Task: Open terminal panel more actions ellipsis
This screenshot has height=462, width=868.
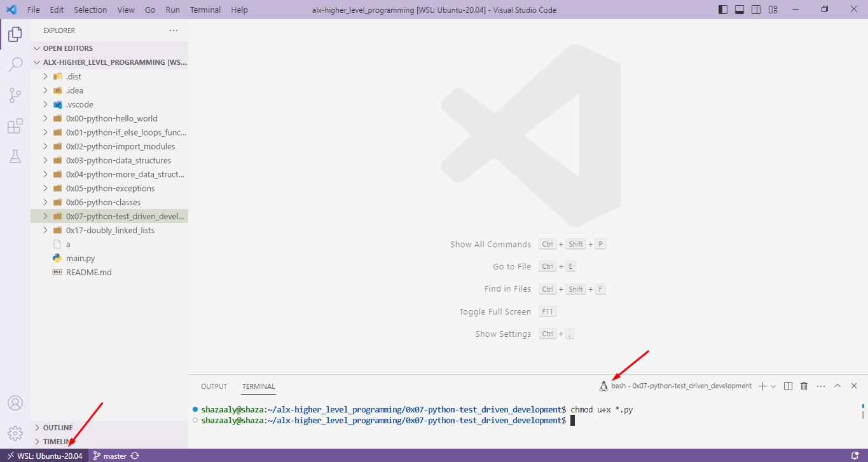Action: [x=821, y=386]
